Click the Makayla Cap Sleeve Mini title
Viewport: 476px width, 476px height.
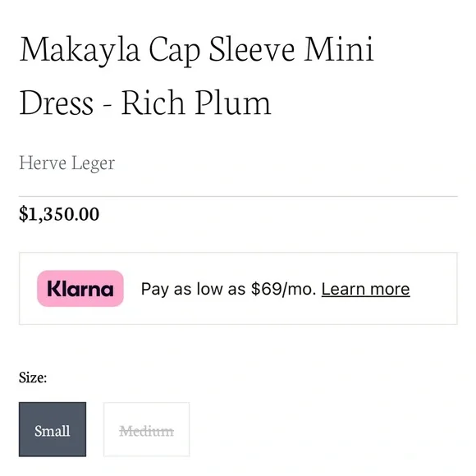point(196,50)
